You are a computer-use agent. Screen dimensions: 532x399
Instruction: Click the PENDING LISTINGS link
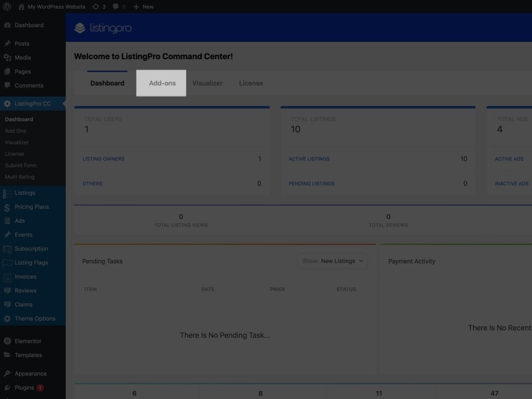coord(312,183)
